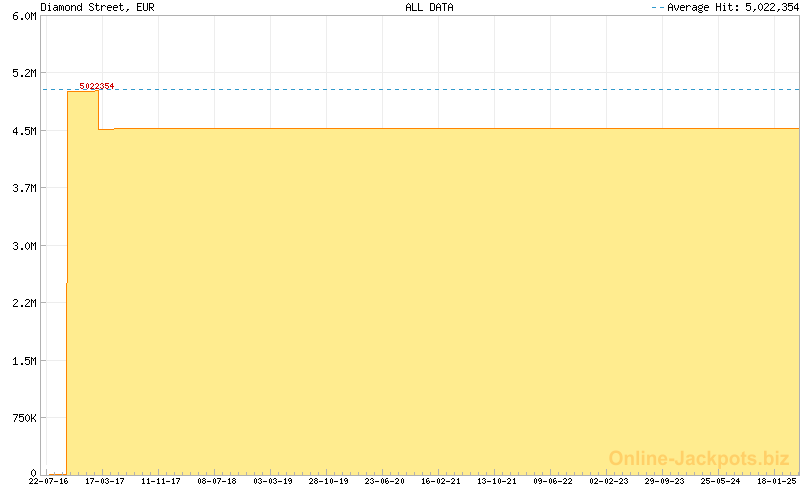Click the 08-07-18 x-axis date label
800x490 pixels.
click(217, 481)
